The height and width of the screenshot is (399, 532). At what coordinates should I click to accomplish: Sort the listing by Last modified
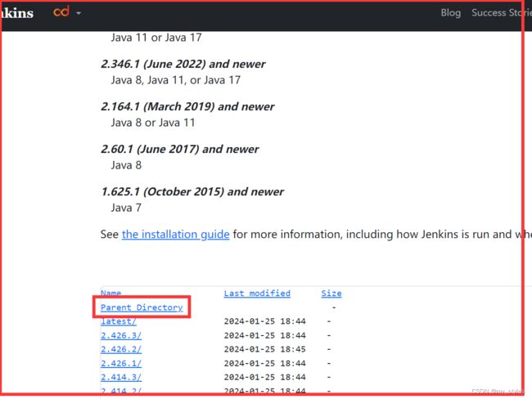point(257,294)
